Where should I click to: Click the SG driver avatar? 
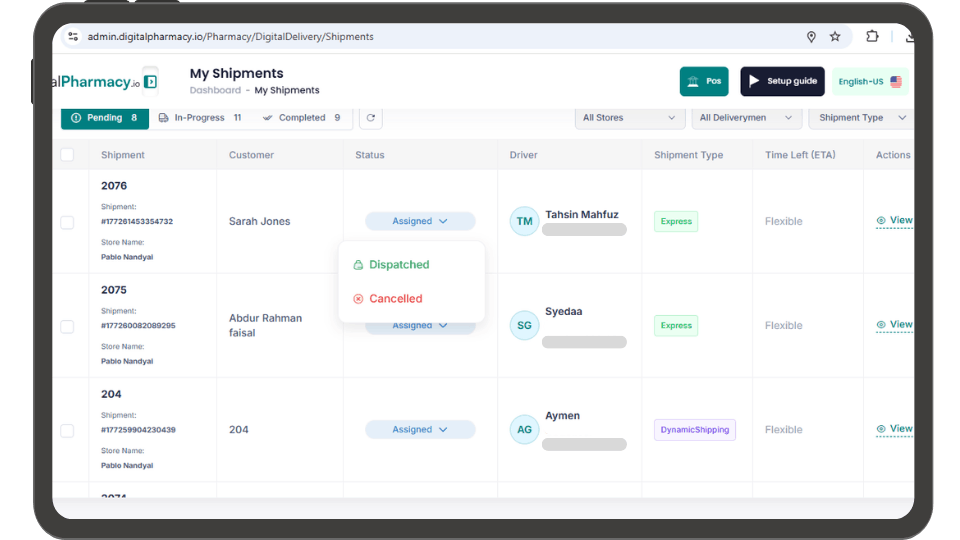pos(524,325)
